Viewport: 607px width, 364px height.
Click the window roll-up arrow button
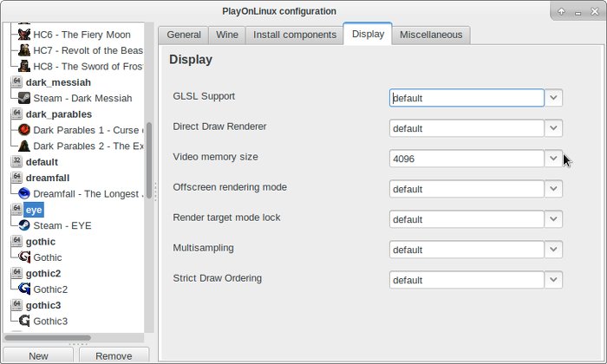(561, 12)
